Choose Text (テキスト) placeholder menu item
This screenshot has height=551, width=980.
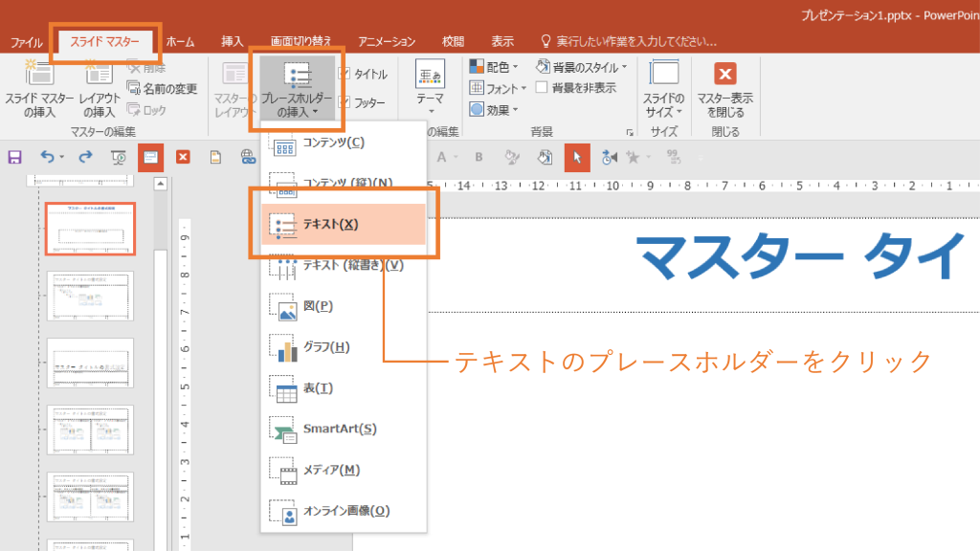[344, 224]
